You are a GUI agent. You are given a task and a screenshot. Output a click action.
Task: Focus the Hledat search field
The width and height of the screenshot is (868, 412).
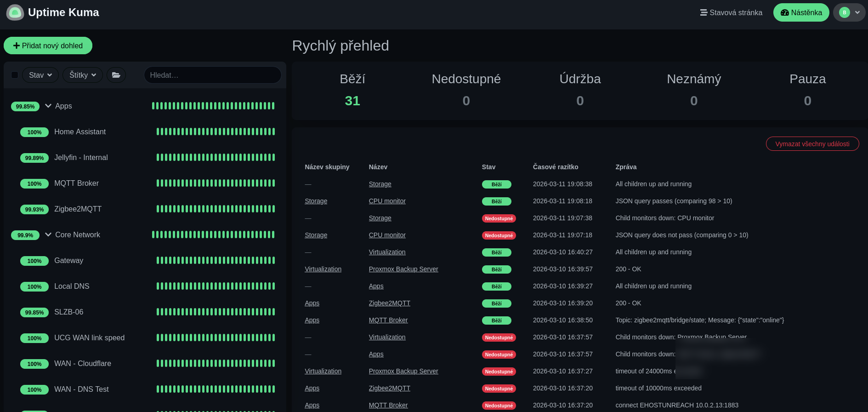pyautogui.click(x=212, y=75)
